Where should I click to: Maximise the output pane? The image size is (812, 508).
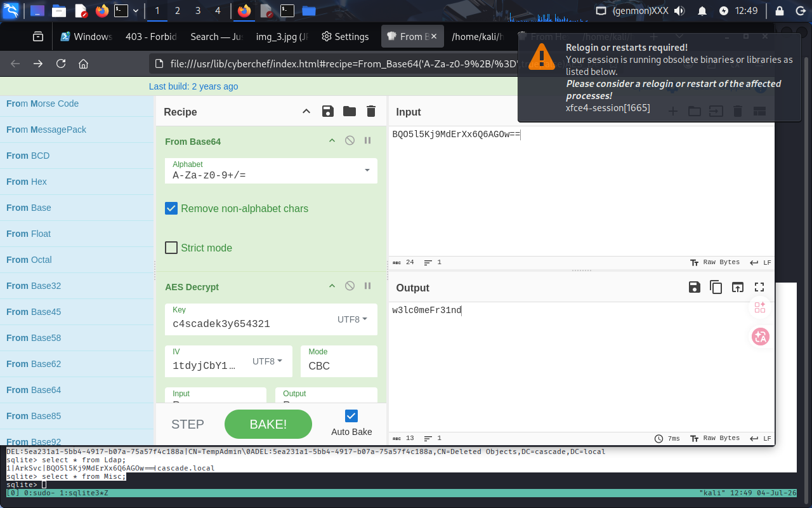point(759,288)
